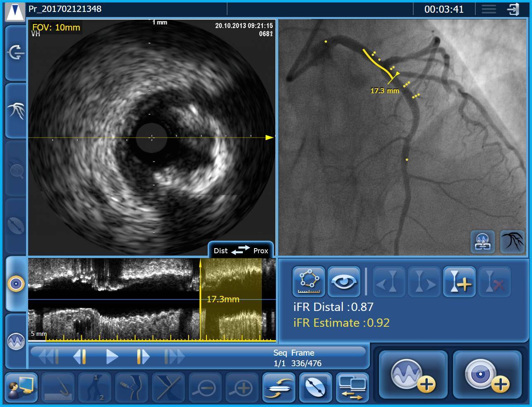Screen dimensions: 532x407
Task: Switch to IVUS imaging mode in sidebar
Action: click(x=16, y=284)
